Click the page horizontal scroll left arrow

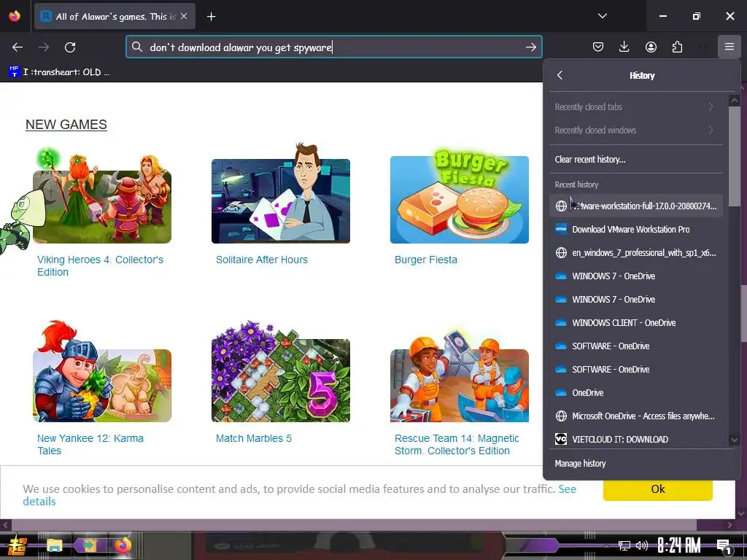[x=5, y=525]
